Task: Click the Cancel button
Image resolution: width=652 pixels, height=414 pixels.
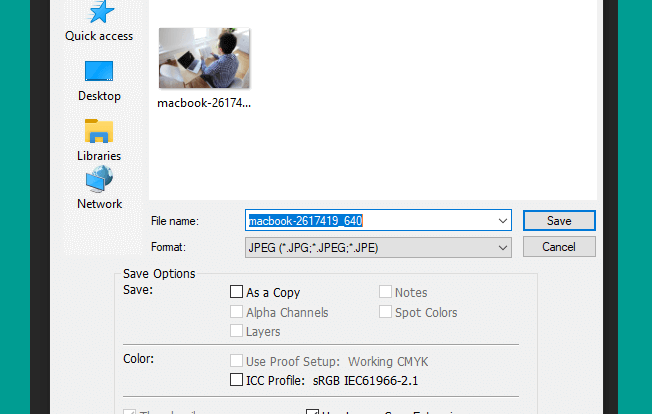Action: click(x=559, y=247)
